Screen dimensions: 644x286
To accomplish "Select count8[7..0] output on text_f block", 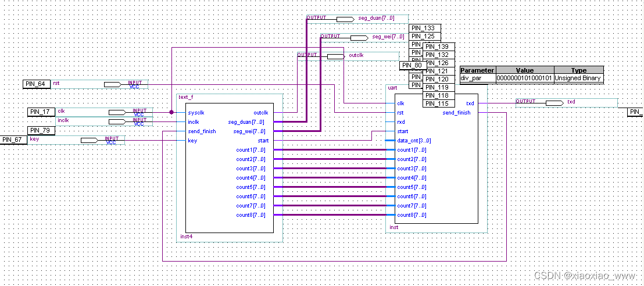I will coord(251,215).
